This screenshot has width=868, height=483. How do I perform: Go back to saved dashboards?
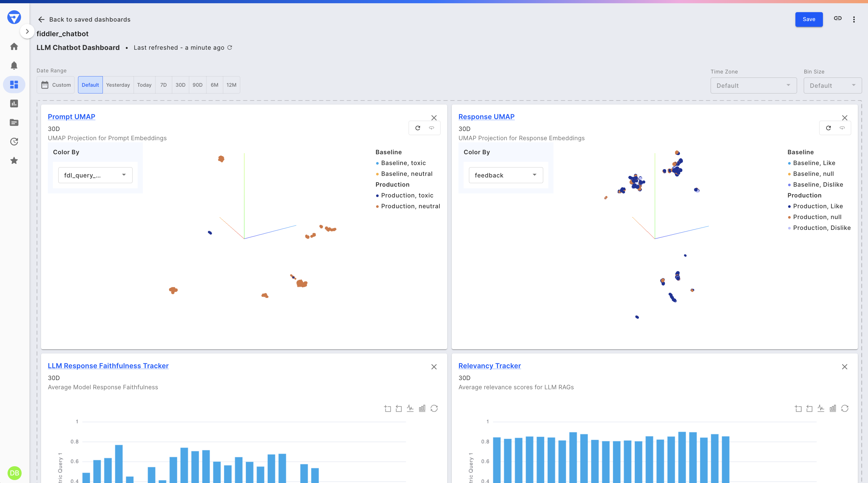point(84,19)
